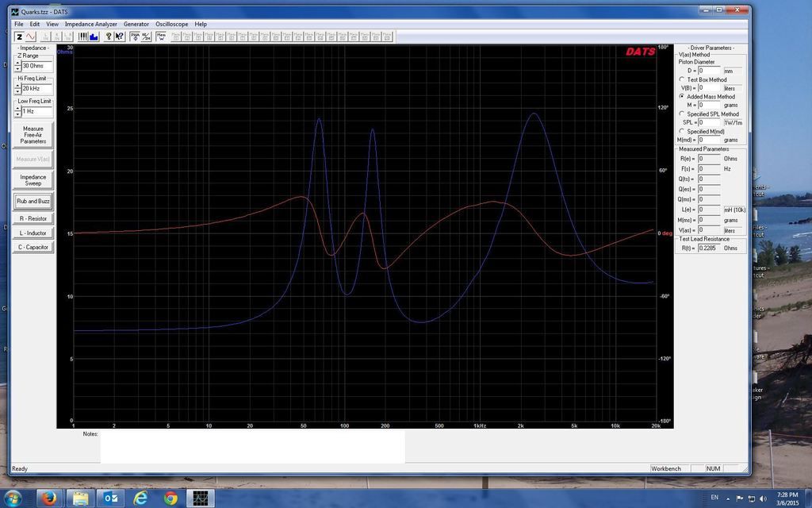Raise Low Freq Limit with up arrow
The width and height of the screenshot is (812, 508).
(17, 109)
